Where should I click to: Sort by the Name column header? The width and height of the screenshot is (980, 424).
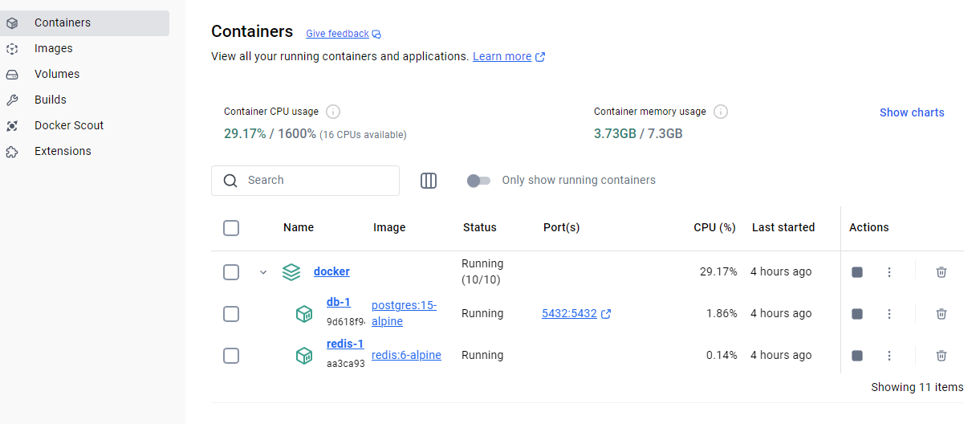click(299, 227)
